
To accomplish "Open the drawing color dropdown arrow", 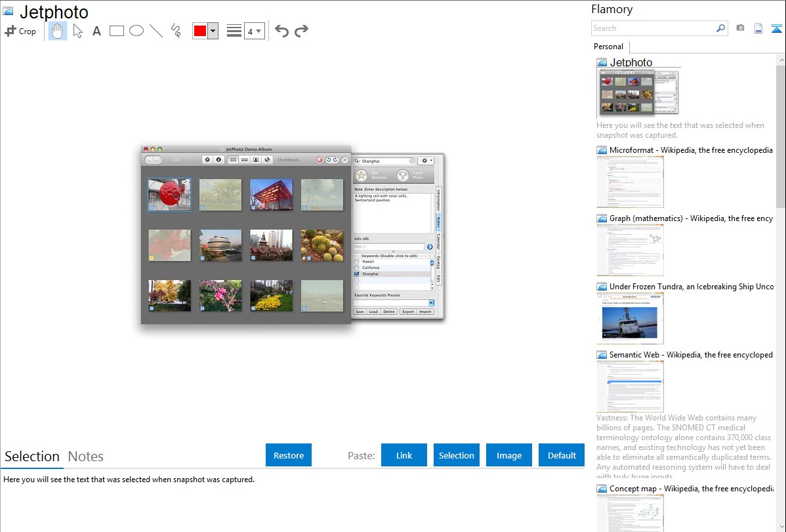I will (x=213, y=31).
